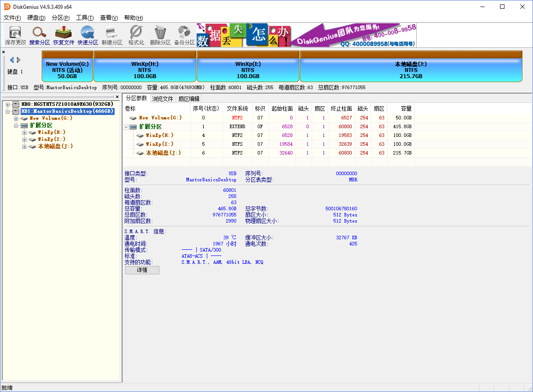Switch to the 浏览文件 tab
The width and height of the screenshot is (533, 392).
pyautogui.click(x=163, y=99)
